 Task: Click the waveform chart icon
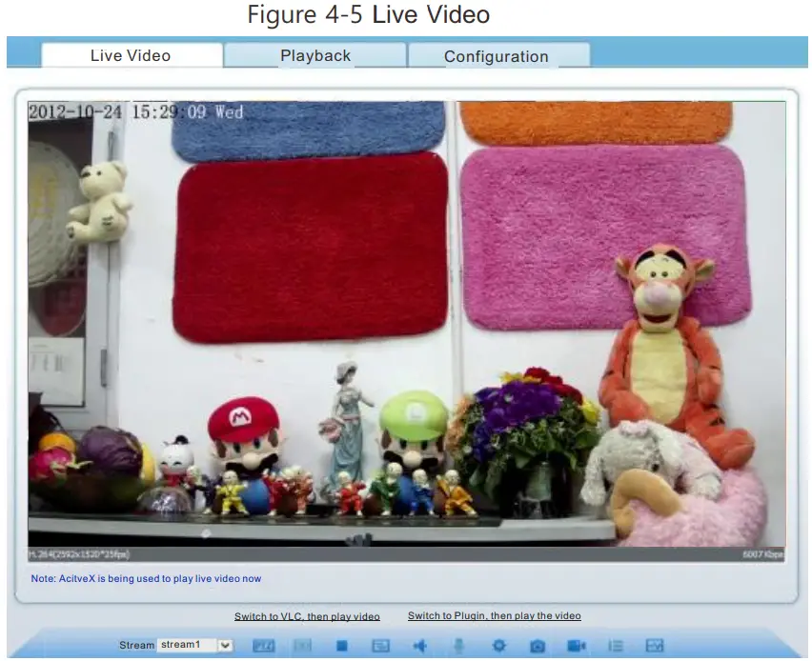click(655, 646)
